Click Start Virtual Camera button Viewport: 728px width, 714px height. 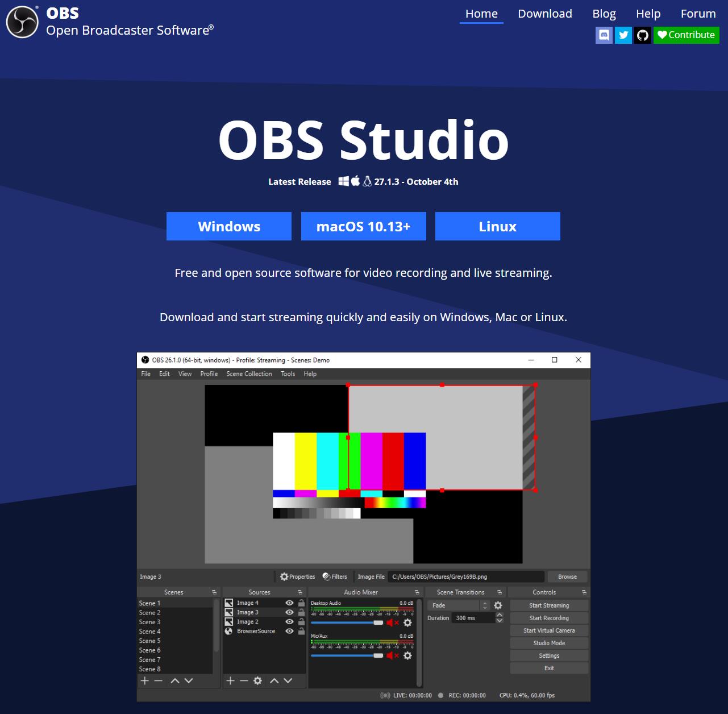tap(549, 630)
